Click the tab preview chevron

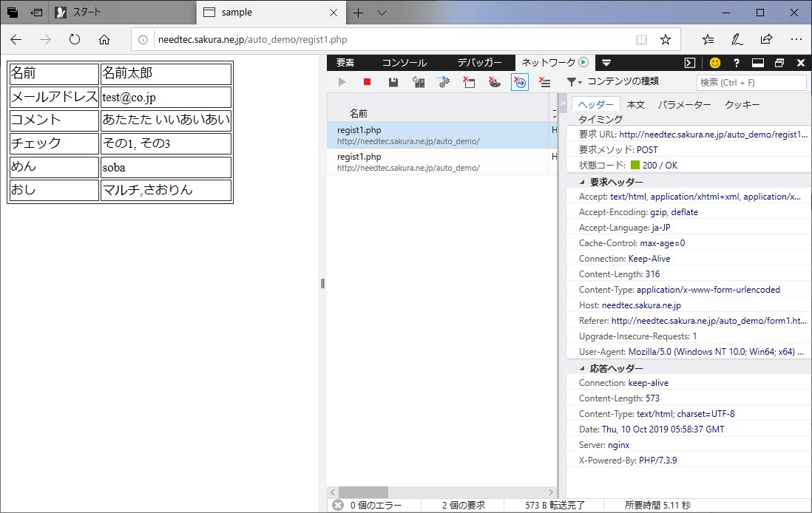pyautogui.click(x=382, y=13)
